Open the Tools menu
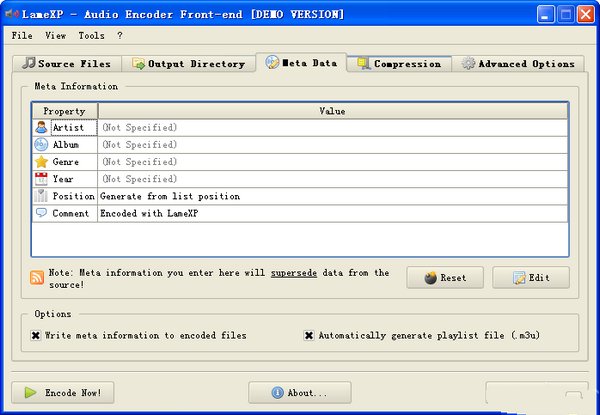Viewport: 600px width, 415px height. pyautogui.click(x=91, y=36)
